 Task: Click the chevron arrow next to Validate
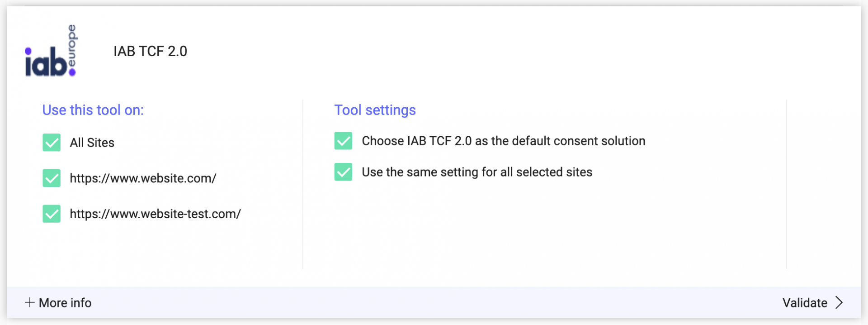click(x=839, y=302)
